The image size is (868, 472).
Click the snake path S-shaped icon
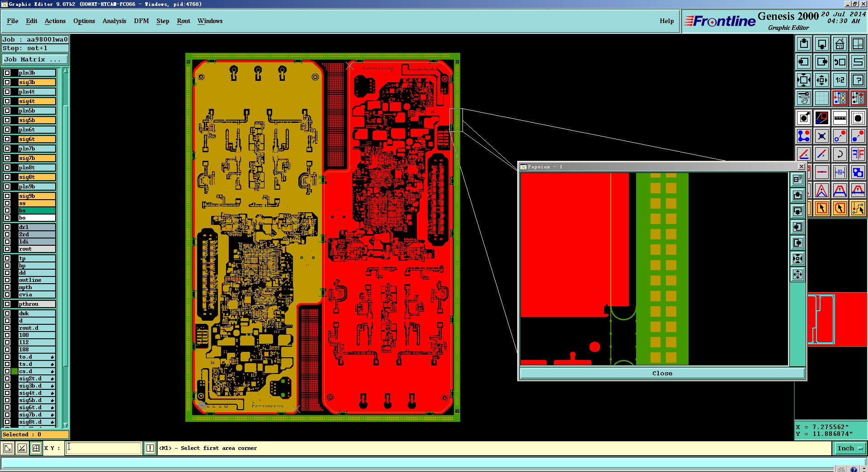[858, 62]
